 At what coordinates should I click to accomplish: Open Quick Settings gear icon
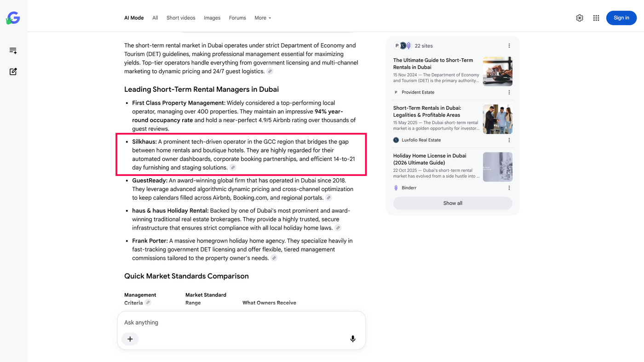coord(580,18)
